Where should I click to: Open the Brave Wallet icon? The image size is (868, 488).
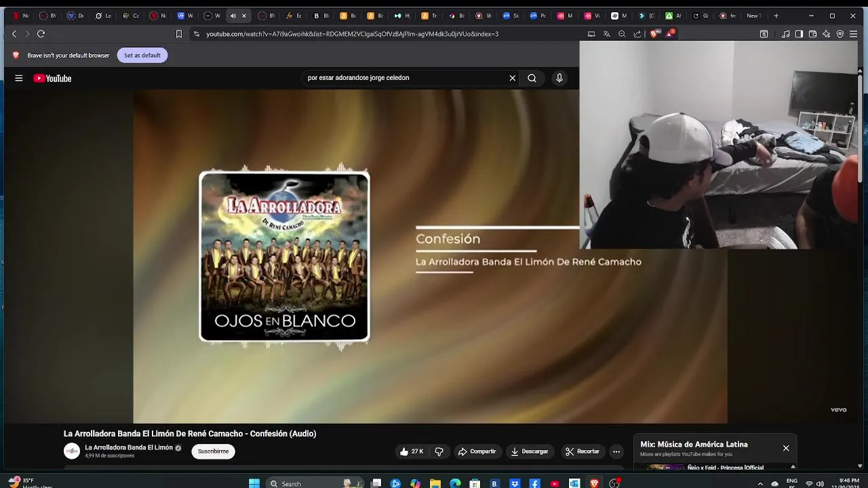pos(812,34)
